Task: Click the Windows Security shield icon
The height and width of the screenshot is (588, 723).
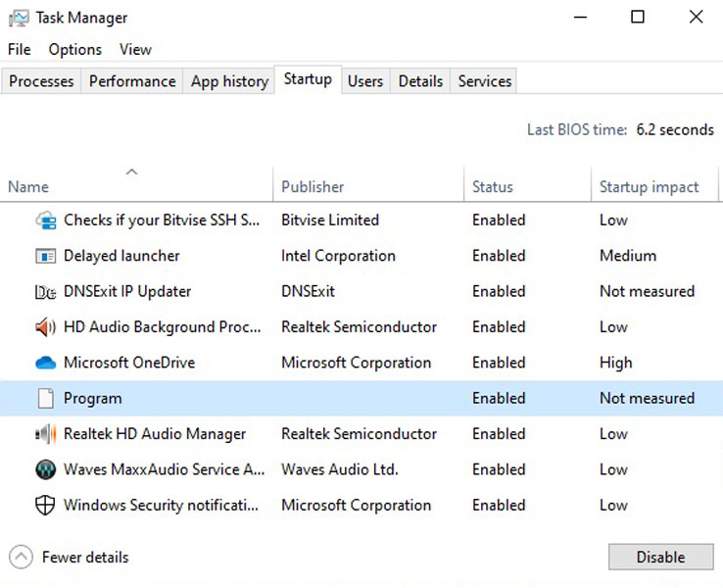Action: click(45, 506)
